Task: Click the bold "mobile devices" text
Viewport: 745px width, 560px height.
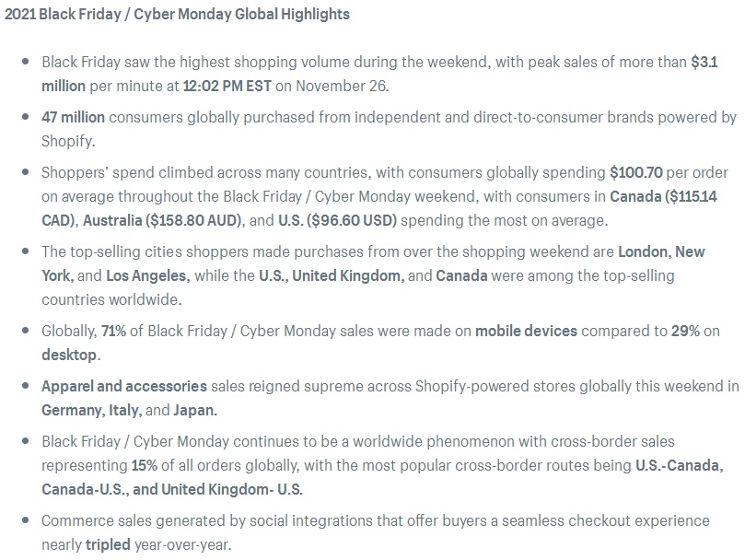Action: tap(526, 331)
